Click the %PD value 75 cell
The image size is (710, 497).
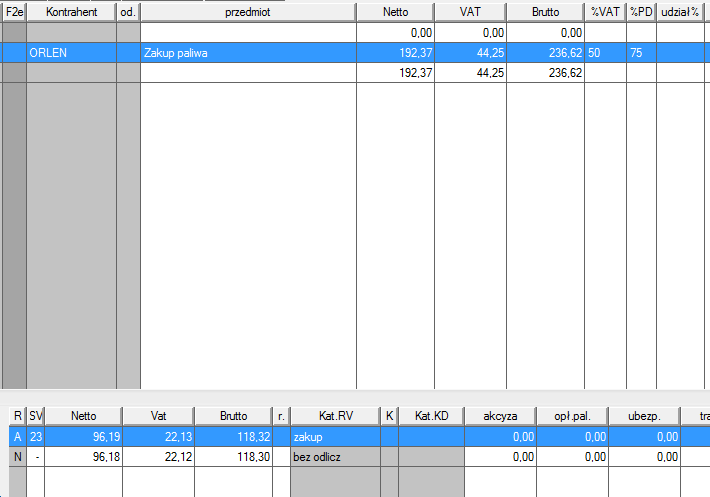coord(641,53)
